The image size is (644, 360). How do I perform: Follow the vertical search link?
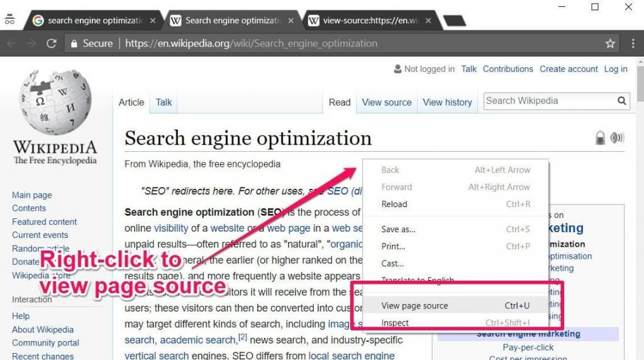point(157,356)
